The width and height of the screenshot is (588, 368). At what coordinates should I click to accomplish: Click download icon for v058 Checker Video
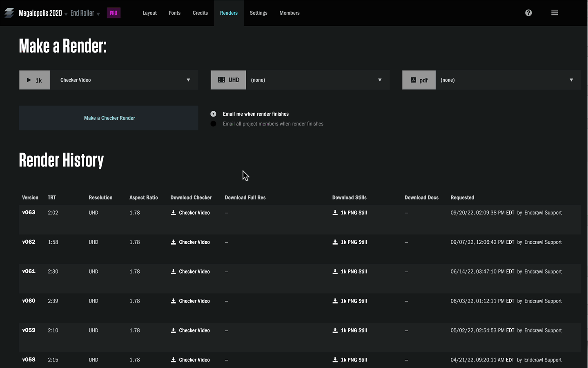coord(173,360)
